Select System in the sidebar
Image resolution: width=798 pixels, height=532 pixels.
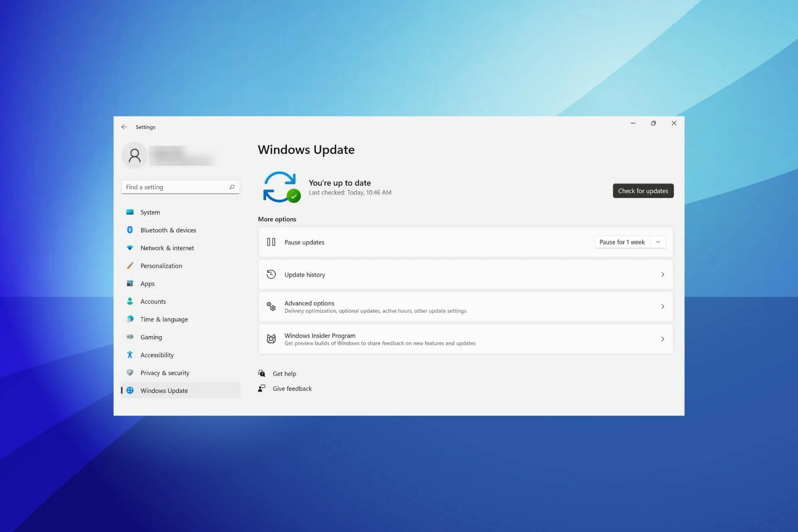(x=150, y=212)
